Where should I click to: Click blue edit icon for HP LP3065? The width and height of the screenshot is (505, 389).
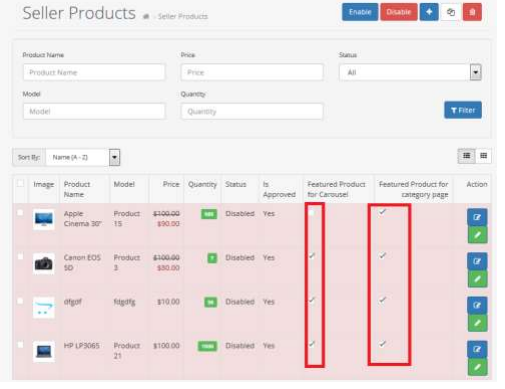(x=477, y=349)
